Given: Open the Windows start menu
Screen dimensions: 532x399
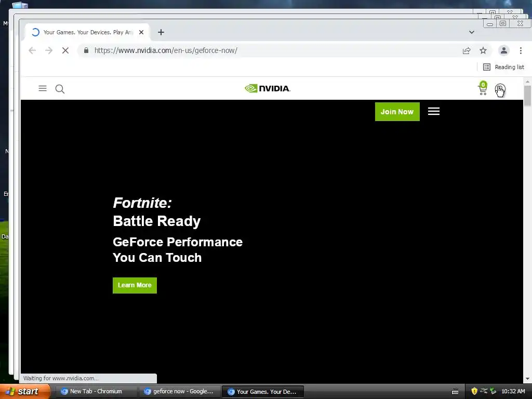Looking at the screenshot, I should tap(24, 392).
